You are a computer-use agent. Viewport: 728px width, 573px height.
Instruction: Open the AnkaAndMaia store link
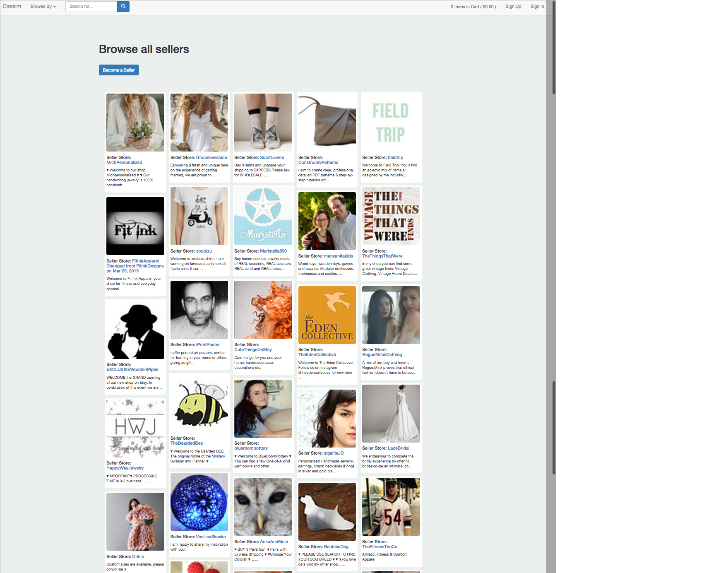click(x=274, y=542)
